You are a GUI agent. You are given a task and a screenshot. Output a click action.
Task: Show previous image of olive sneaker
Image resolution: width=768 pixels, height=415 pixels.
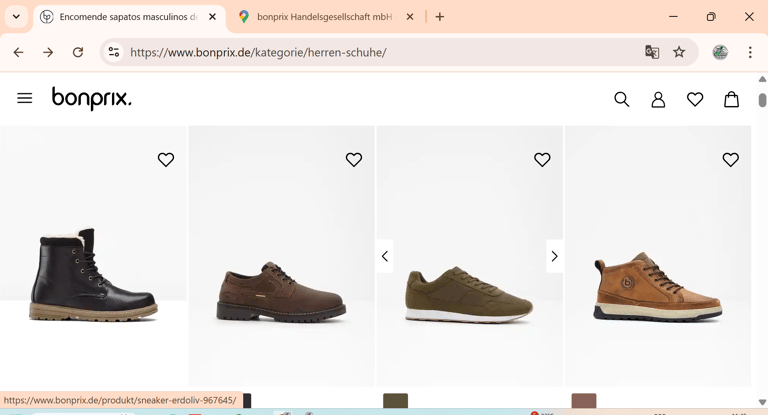(385, 256)
